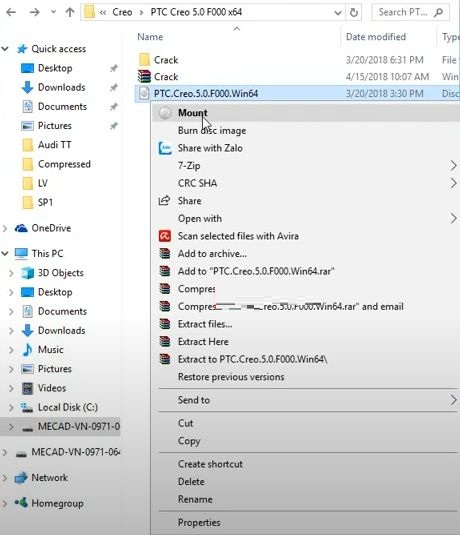Click the Share icon in the context menu
This screenshot has height=535, width=460.
[x=164, y=201]
